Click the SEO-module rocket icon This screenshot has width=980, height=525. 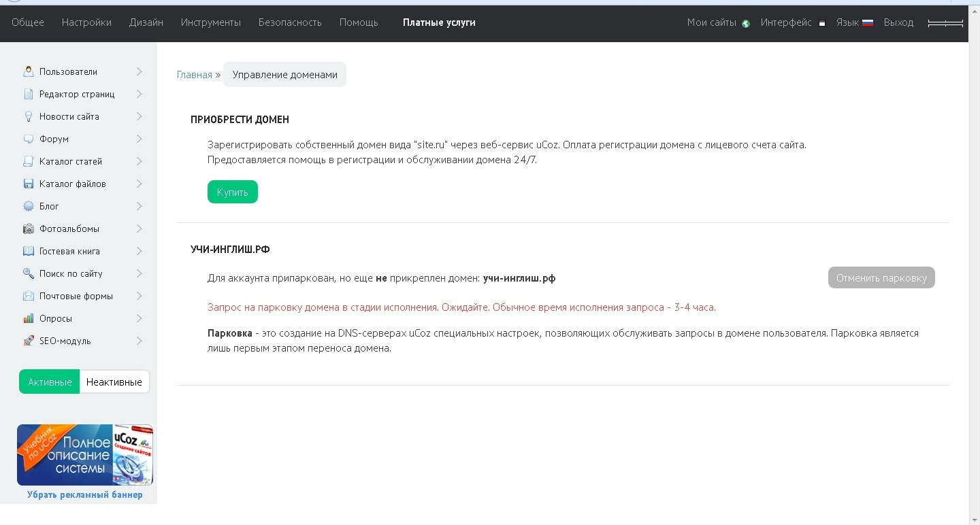tap(29, 341)
